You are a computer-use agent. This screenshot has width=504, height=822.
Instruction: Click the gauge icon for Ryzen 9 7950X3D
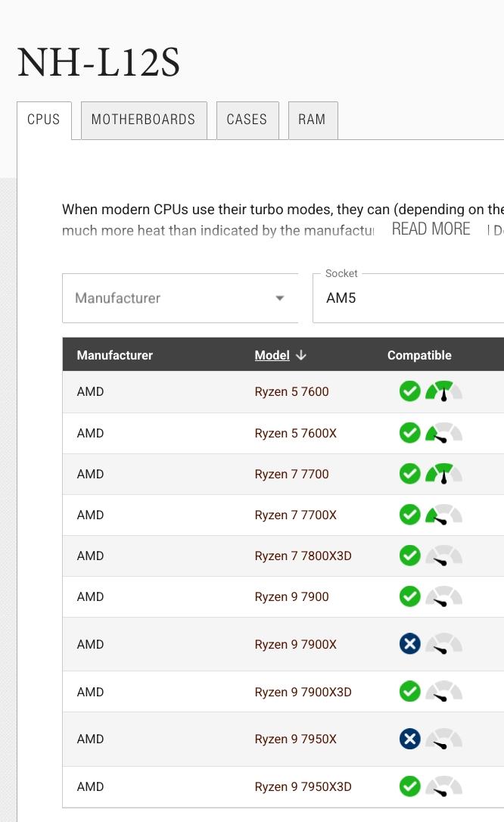click(443, 786)
